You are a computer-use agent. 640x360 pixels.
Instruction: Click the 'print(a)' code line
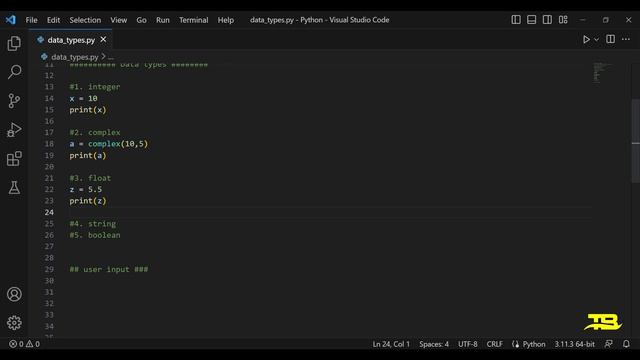(x=88, y=156)
